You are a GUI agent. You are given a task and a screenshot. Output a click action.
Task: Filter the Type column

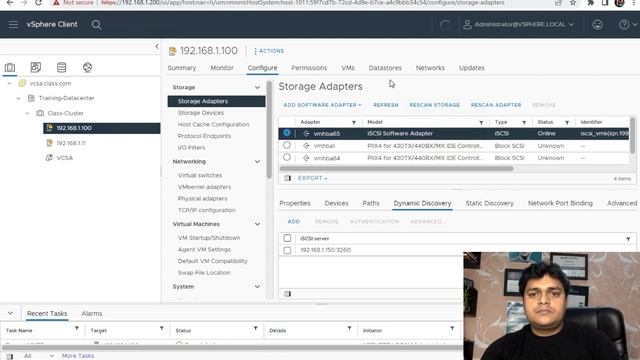coord(524,122)
